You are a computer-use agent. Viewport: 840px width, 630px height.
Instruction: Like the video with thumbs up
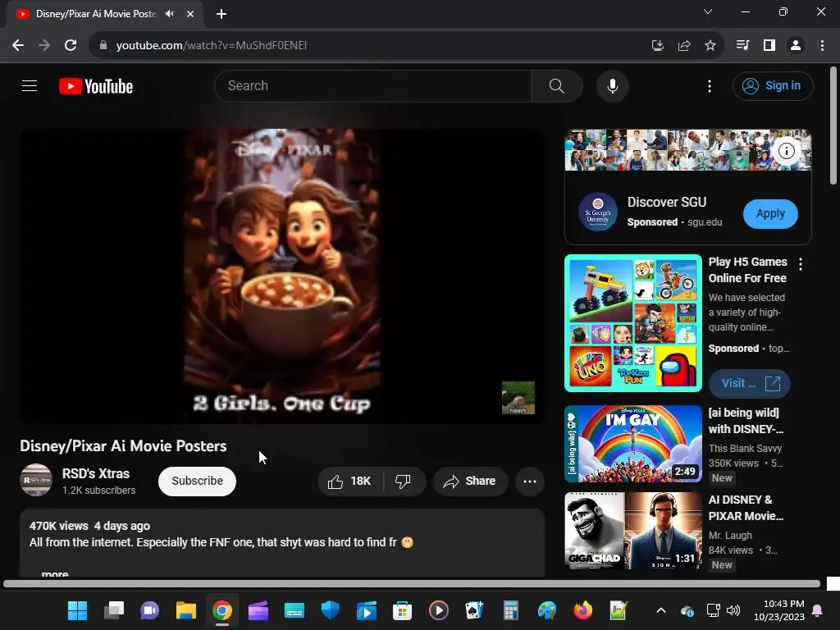tap(350, 481)
